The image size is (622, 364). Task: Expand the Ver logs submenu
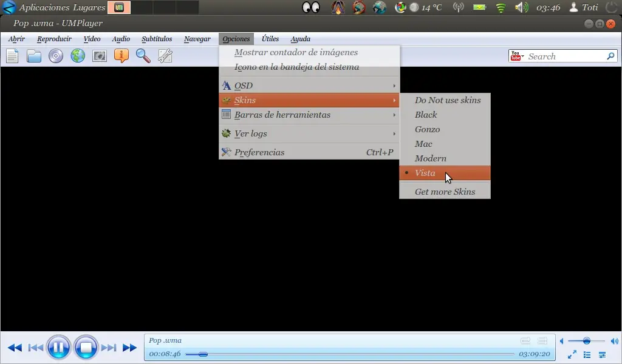[x=309, y=133]
